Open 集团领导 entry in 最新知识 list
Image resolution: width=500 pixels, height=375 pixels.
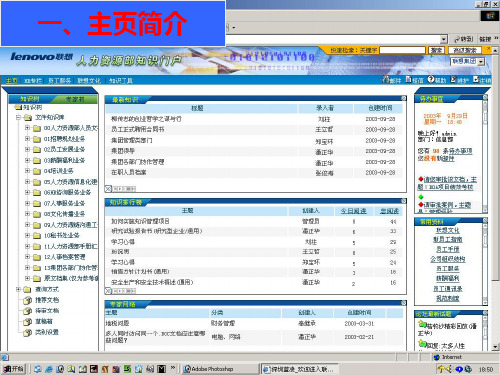[123, 151]
